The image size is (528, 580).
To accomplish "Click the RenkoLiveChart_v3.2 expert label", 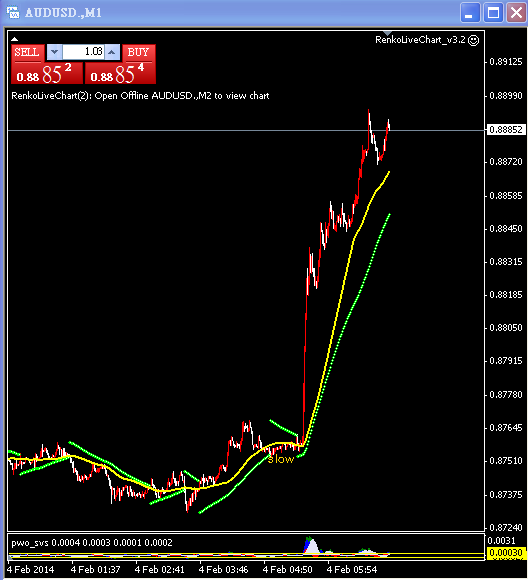I will click(x=420, y=40).
